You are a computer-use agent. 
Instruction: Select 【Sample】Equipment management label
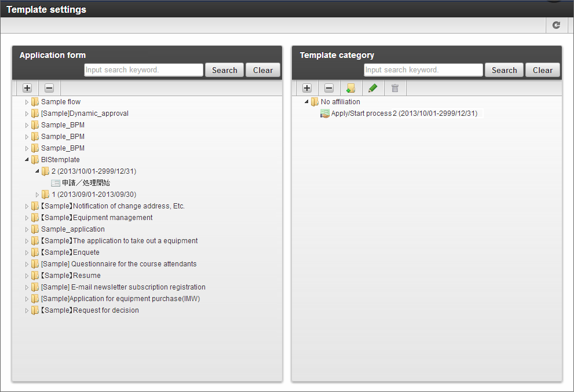click(97, 217)
